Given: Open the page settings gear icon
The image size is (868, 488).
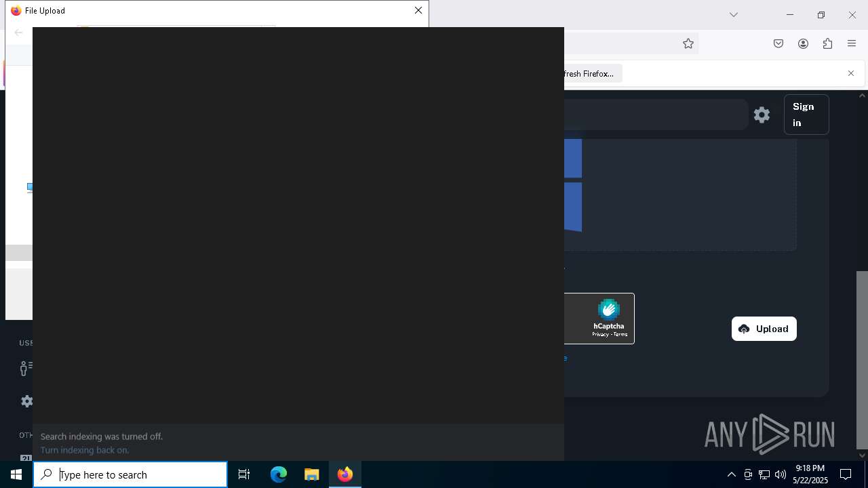Looking at the screenshot, I should coord(762,115).
